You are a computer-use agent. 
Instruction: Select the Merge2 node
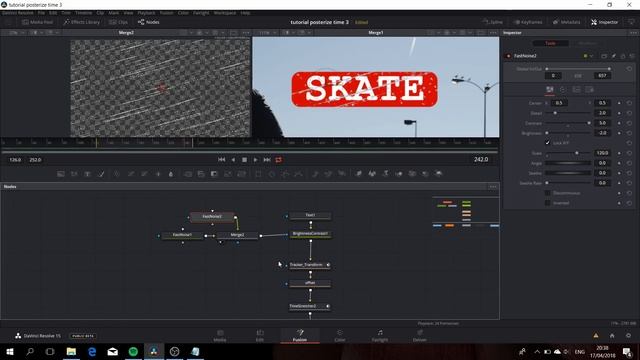click(x=238, y=235)
